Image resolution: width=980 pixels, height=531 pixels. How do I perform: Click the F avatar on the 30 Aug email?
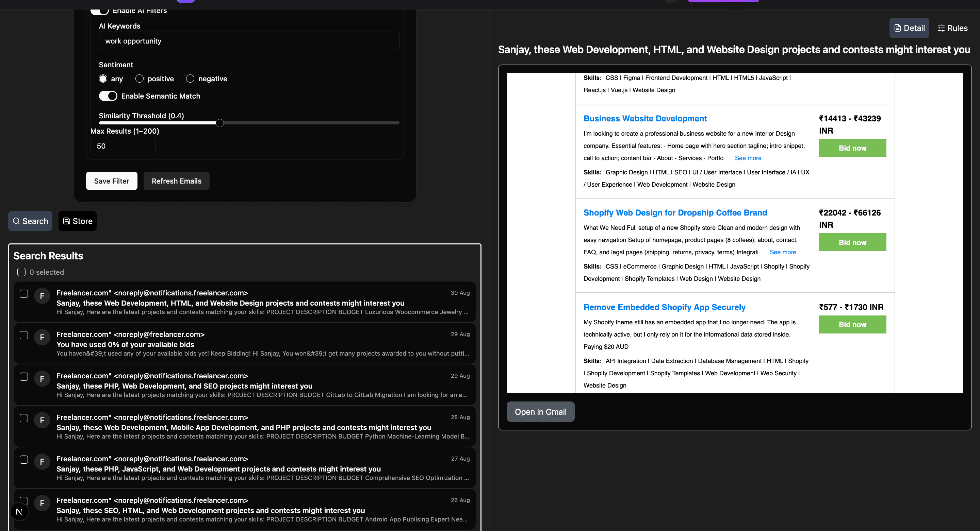click(x=42, y=296)
